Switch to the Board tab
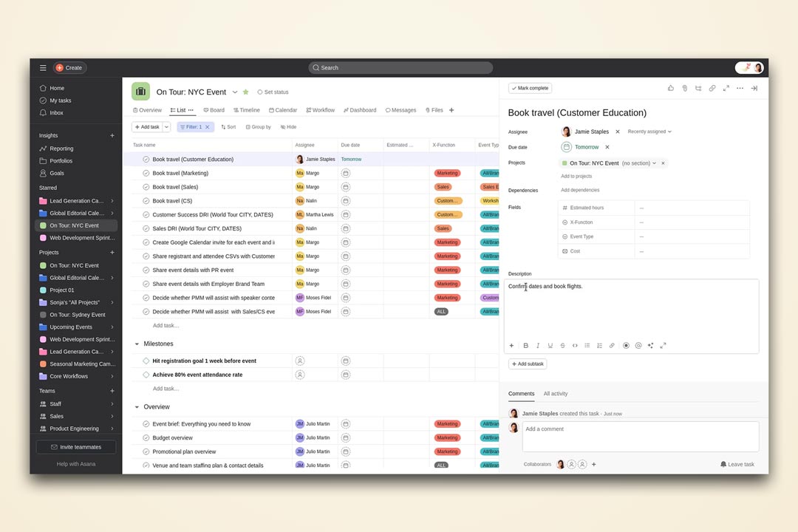The image size is (798, 532). click(x=213, y=110)
